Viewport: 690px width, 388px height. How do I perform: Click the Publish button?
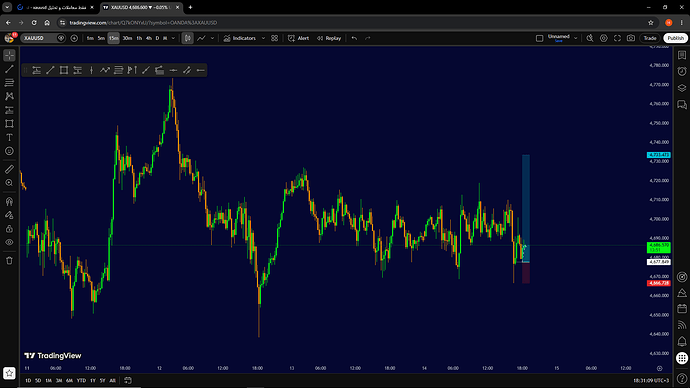tap(675, 38)
